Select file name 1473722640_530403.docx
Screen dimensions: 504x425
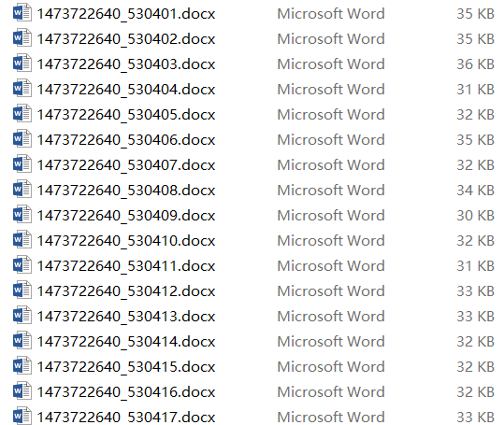pyautogui.click(x=126, y=64)
